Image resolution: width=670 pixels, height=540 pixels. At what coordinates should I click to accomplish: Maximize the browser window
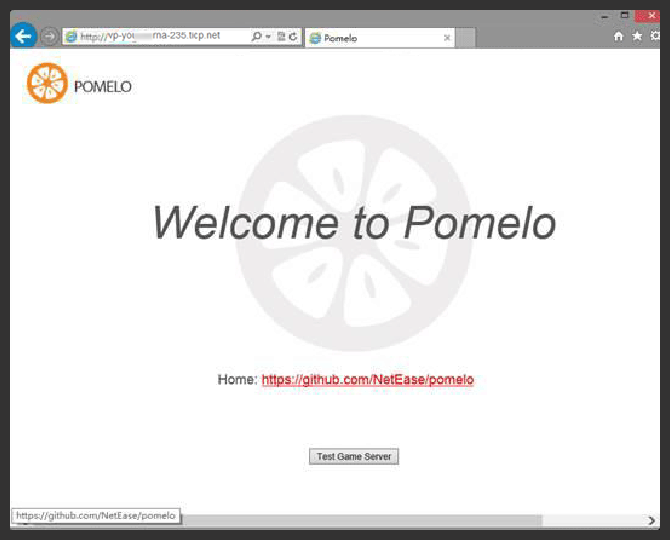pyautogui.click(x=626, y=15)
